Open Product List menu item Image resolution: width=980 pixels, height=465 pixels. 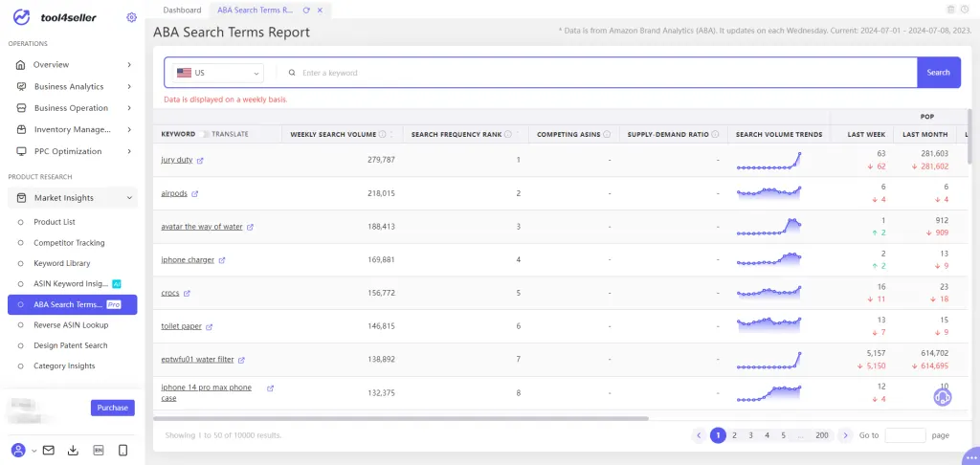pos(55,222)
